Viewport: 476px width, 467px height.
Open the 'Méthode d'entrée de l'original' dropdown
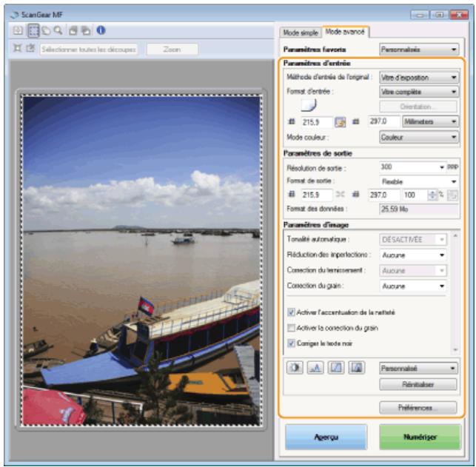[x=418, y=78]
